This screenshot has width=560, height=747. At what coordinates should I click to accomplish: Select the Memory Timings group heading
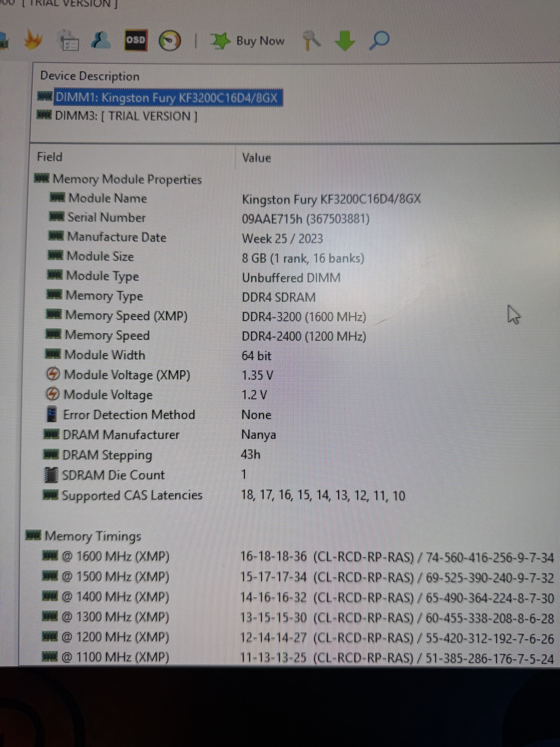[93, 536]
